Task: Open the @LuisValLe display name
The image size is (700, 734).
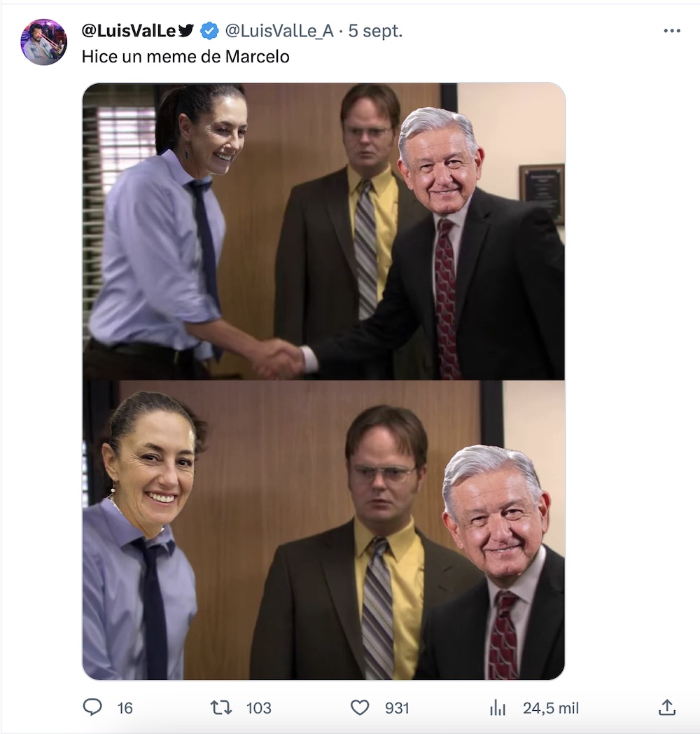Action: (x=129, y=31)
